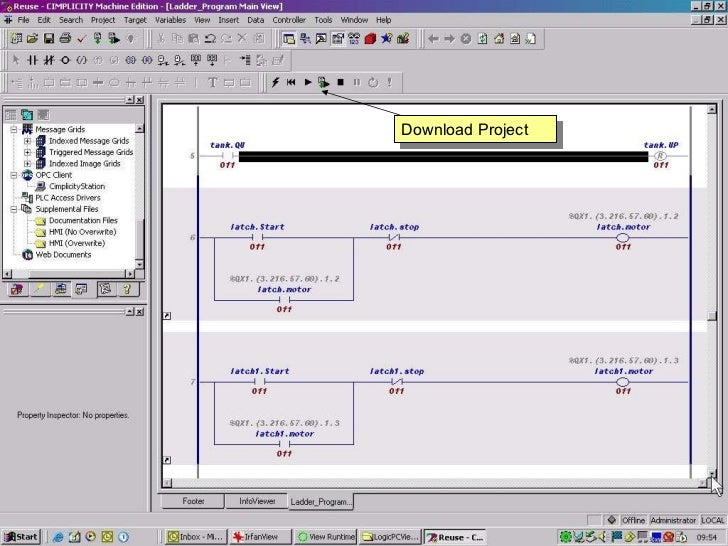
Task: Toggle the latch.stop contact on rung 6
Action: 393,238
